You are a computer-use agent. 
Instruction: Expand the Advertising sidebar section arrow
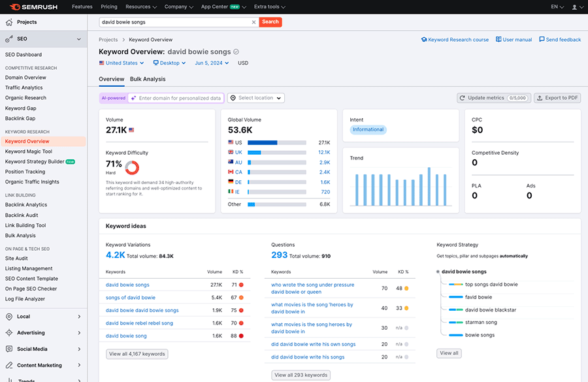pos(79,332)
